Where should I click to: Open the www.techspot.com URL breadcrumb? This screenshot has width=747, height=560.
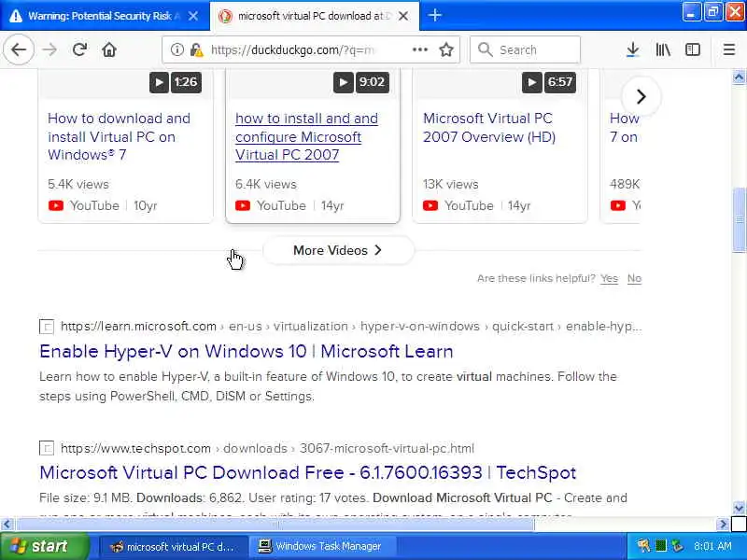(x=267, y=449)
